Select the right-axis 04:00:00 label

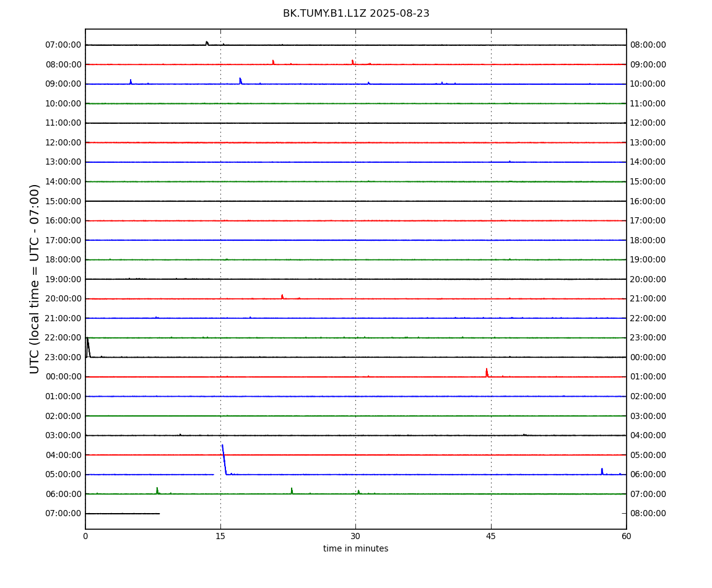[x=648, y=436]
